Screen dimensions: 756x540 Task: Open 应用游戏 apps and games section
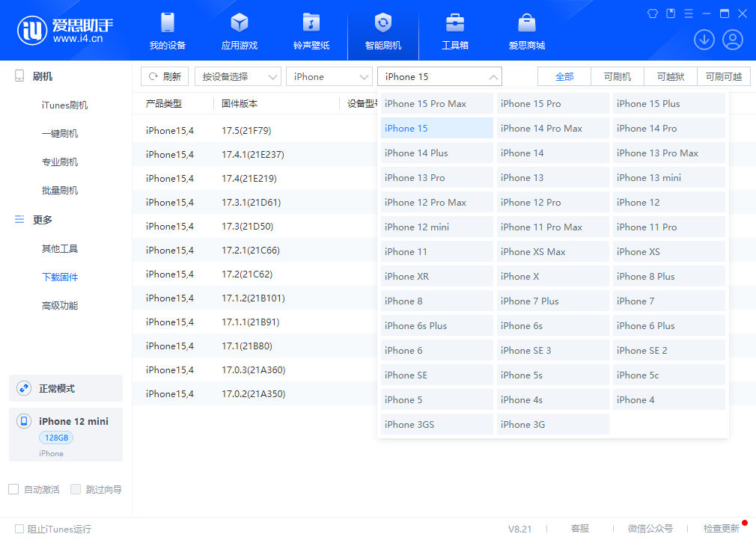point(239,31)
